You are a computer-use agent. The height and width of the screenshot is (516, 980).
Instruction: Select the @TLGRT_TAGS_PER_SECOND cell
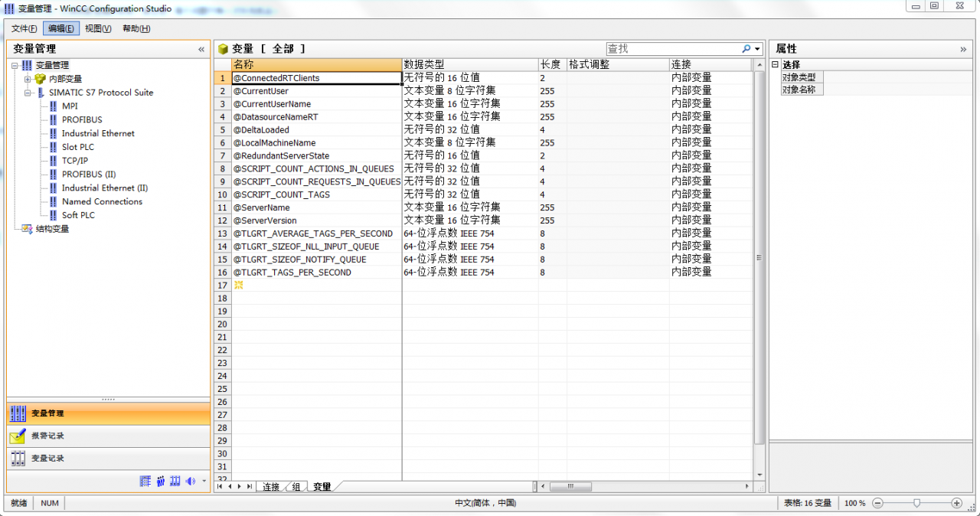(x=317, y=273)
